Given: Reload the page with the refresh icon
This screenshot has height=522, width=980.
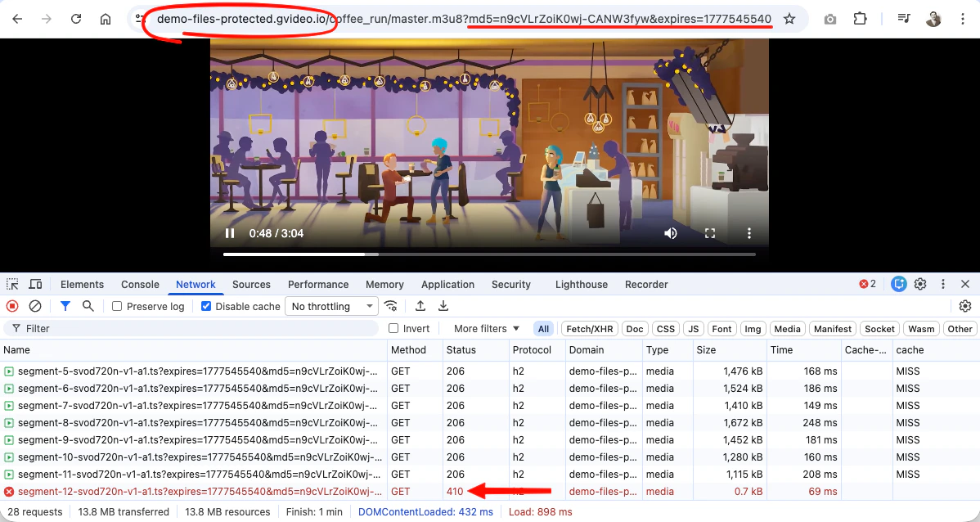Looking at the screenshot, I should pyautogui.click(x=76, y=19).
